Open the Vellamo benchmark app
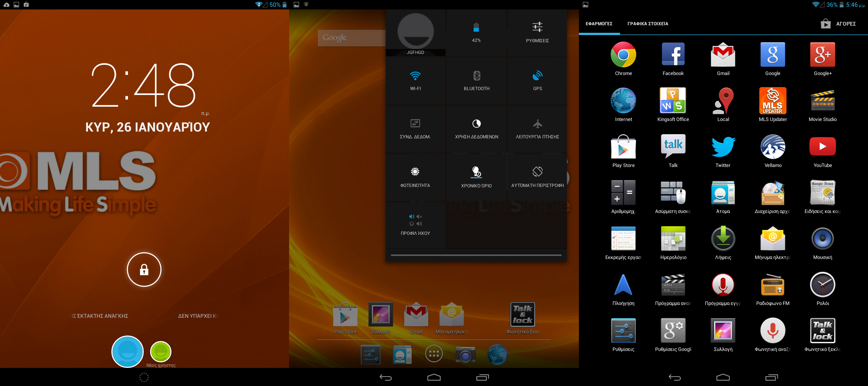The image size is (868, 386). click(773, 147)
